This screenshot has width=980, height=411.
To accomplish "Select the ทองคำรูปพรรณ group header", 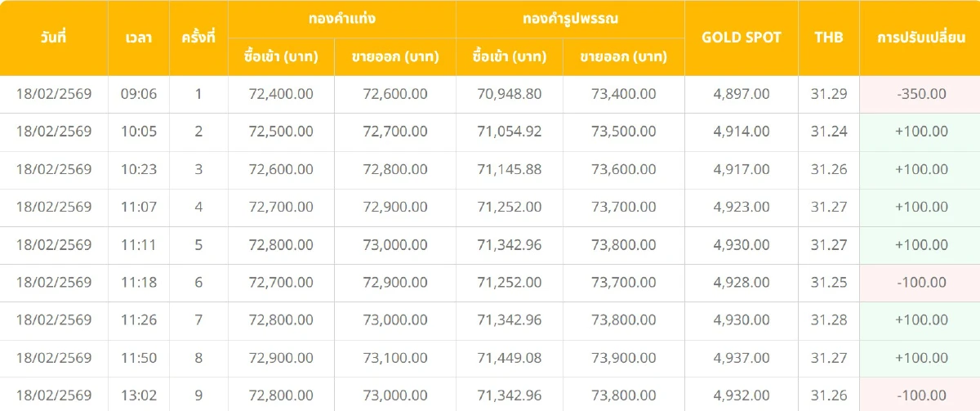I will [x=570, y=18].
